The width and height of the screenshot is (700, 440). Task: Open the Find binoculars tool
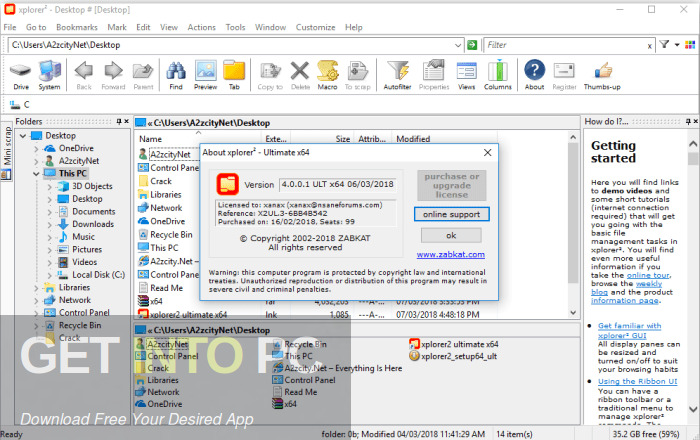[176, 75]
